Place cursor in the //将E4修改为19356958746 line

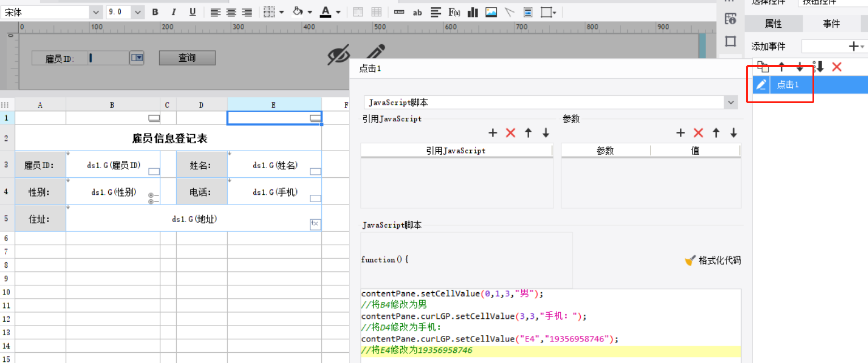[551, 351]
